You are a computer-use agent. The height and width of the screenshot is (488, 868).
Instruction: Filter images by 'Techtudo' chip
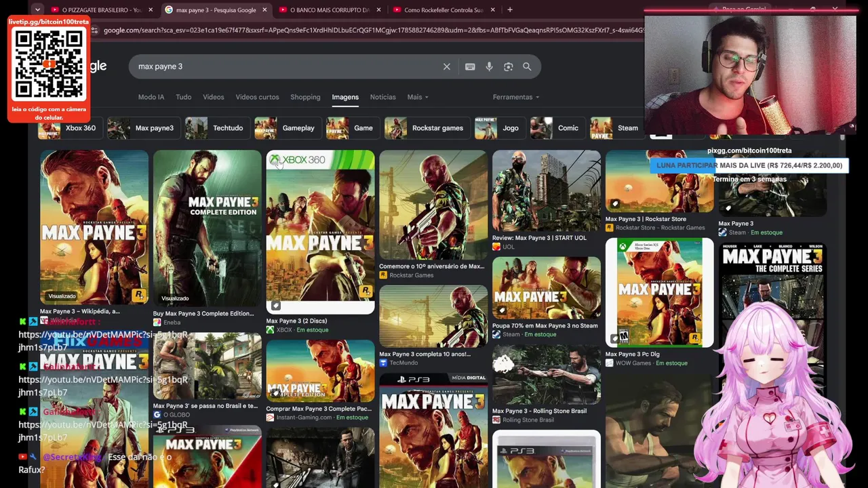click(216, 128)
